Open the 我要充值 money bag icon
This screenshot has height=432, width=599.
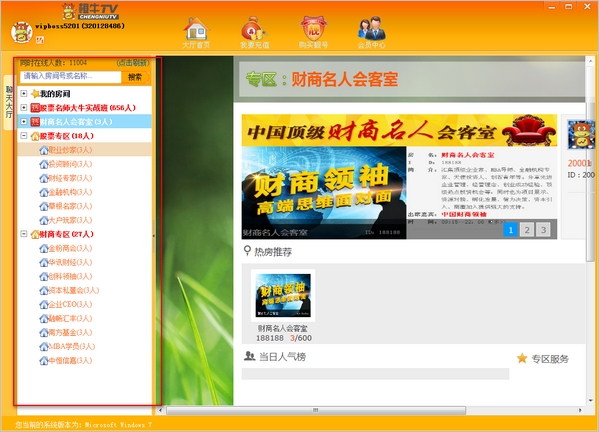(254, 28)
